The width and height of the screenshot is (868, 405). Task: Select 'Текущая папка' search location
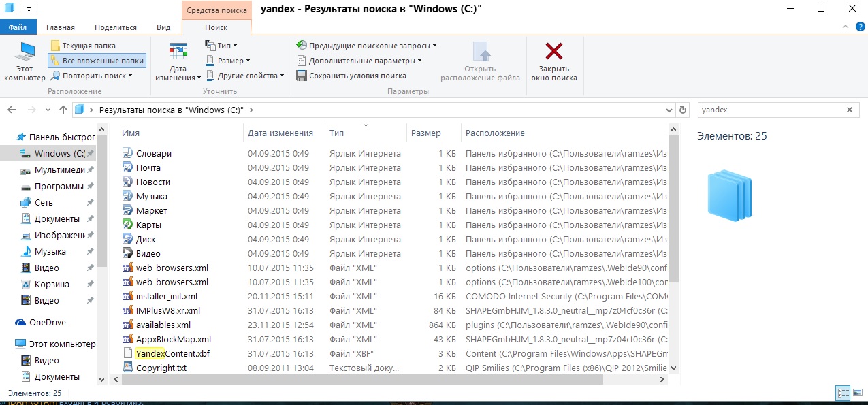coord(83,46)
